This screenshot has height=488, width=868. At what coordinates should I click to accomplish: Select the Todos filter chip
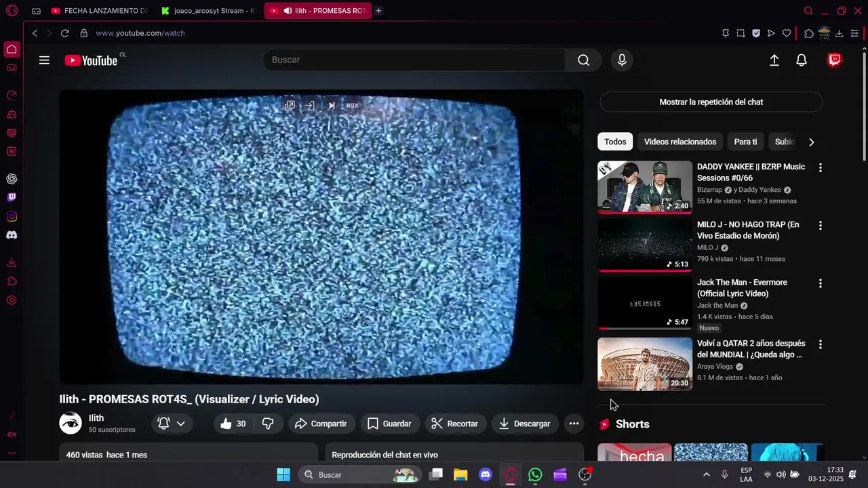coord(615,142)
